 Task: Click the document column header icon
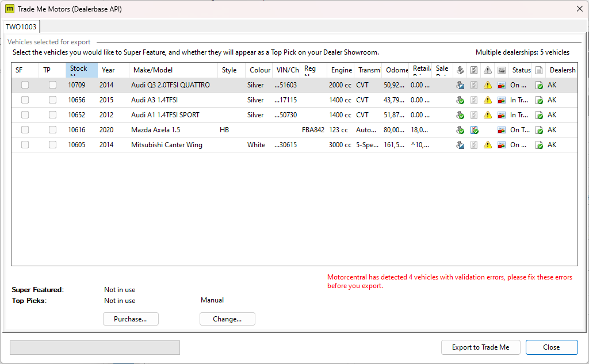[x=539, y=70]
